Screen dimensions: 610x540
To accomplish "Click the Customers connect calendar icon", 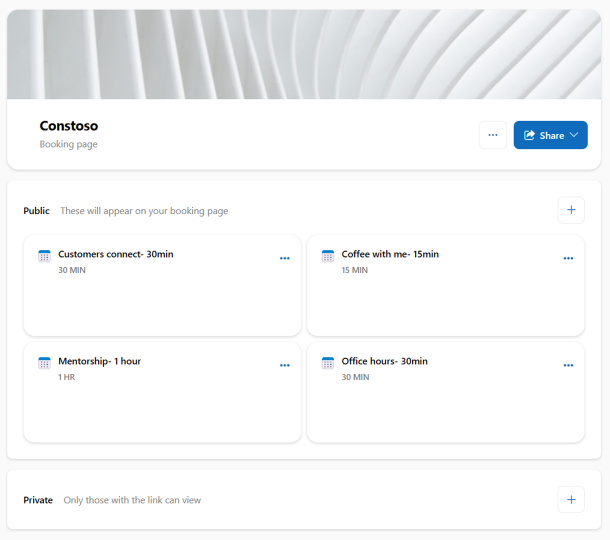I will [44, 256].
